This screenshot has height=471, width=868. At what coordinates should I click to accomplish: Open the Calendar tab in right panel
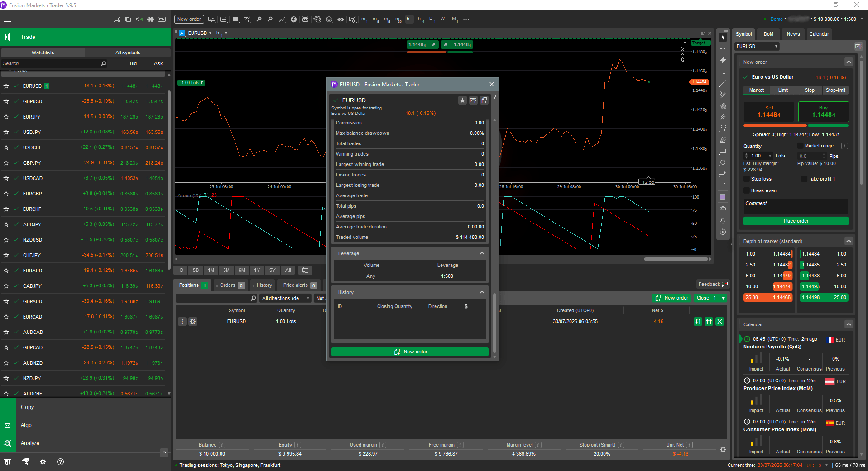tap(819, 34)
